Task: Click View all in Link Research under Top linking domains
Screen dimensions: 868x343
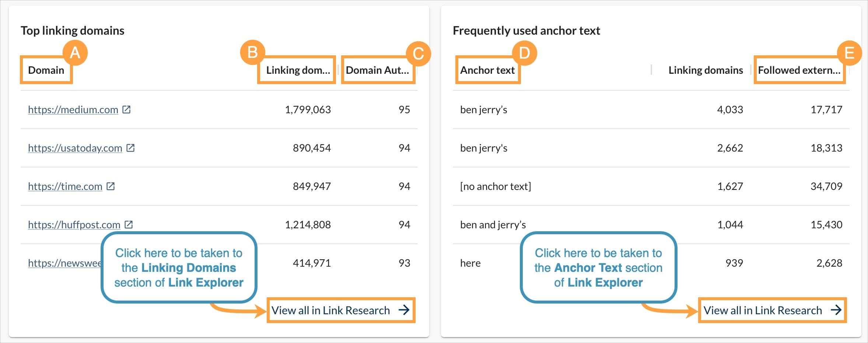Action: coord(330,310)
